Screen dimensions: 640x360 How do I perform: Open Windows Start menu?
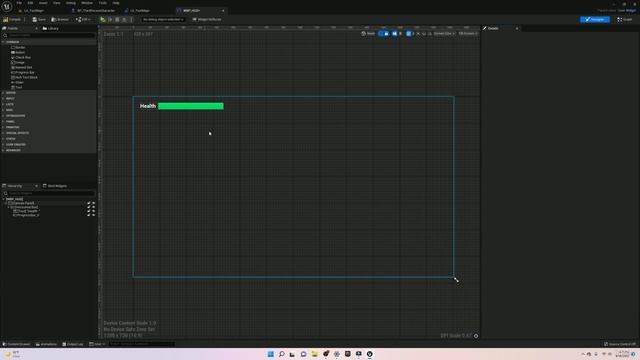click(x=271, y=354)
